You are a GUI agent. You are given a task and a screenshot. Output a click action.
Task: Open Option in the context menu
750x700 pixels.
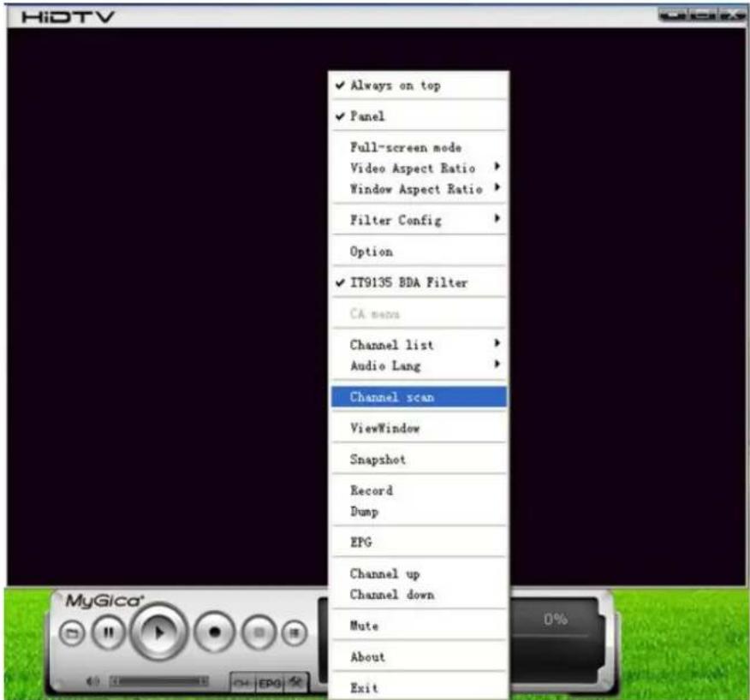(x=419, y=252)
